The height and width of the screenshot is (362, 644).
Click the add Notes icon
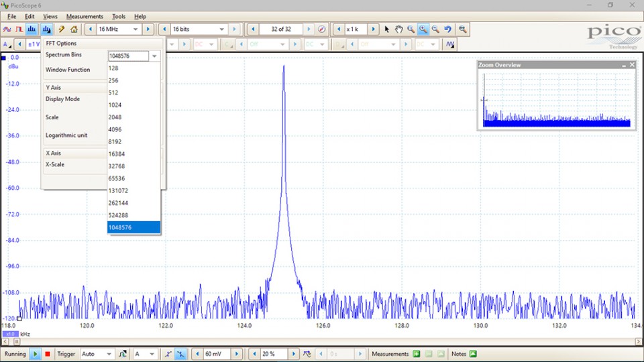coord(473,354)
